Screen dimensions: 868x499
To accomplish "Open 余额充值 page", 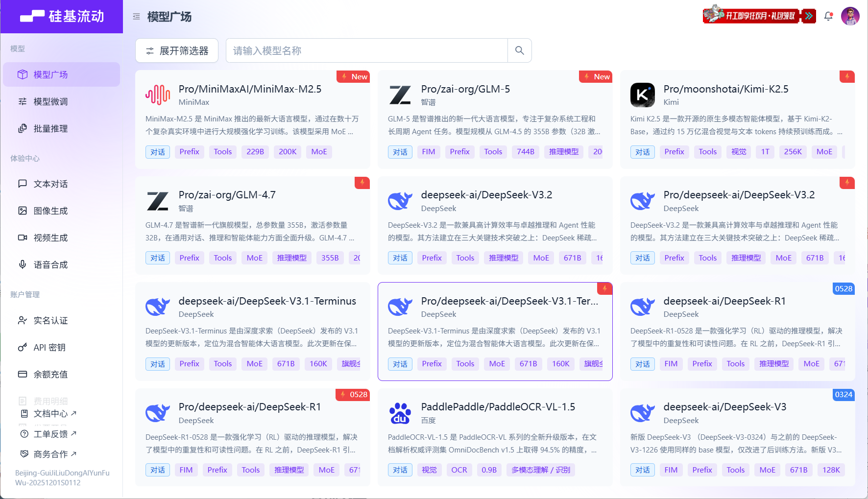I will pos(62,374).
